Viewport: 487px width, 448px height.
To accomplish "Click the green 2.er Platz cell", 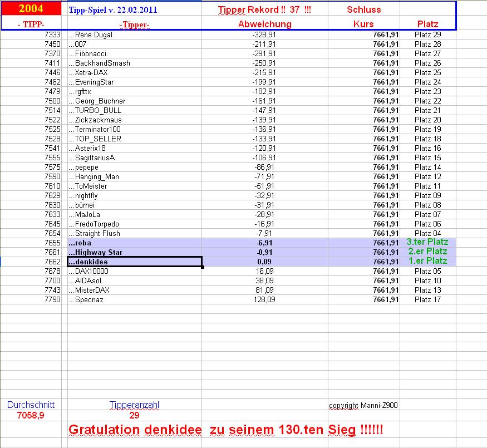I will [427, 252].
